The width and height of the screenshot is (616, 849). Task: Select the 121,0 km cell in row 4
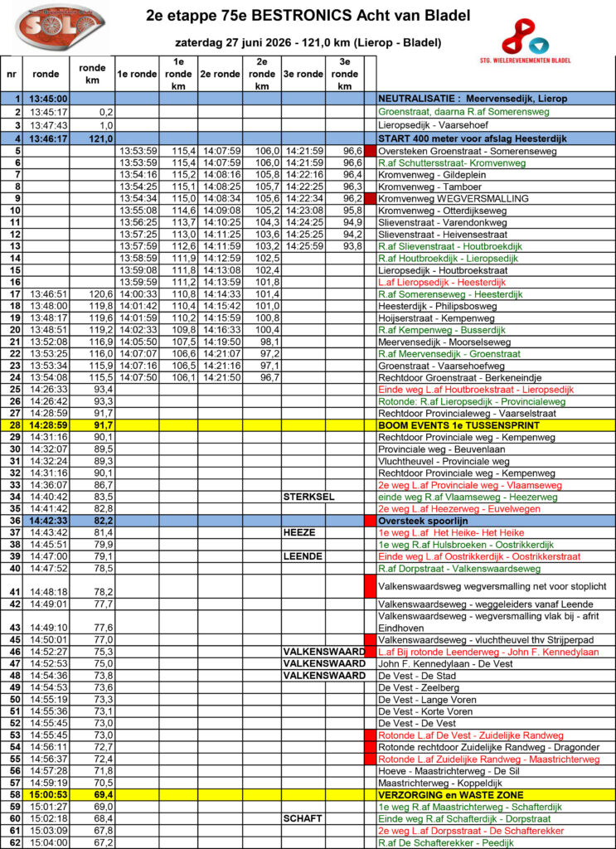pyautogui.click(x=93, y=139)
